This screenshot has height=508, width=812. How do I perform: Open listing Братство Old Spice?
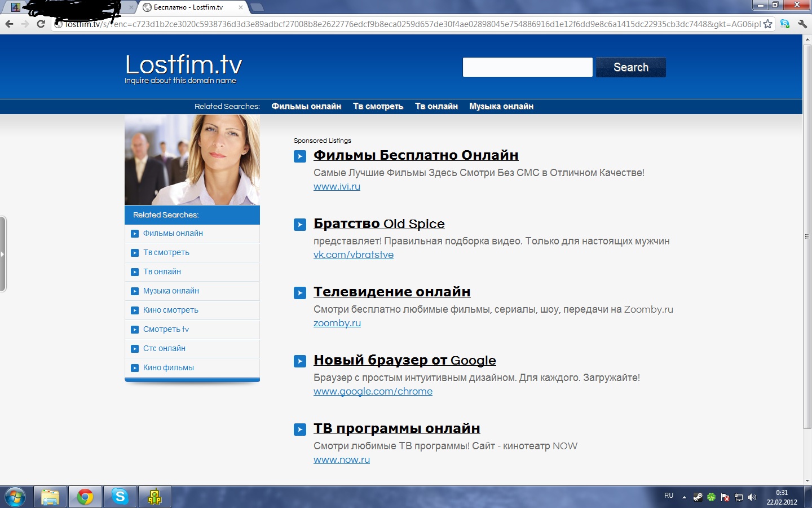point(379,224)
